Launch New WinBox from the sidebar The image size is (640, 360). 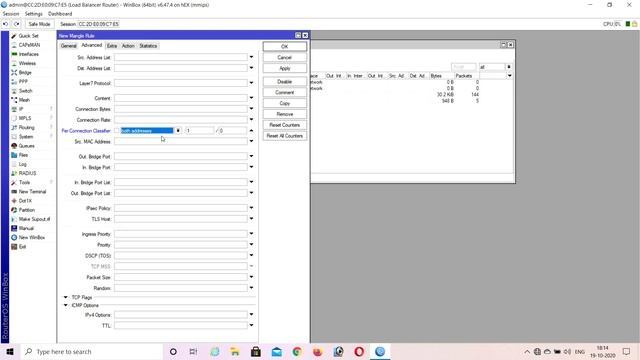[x=31, y=238]
